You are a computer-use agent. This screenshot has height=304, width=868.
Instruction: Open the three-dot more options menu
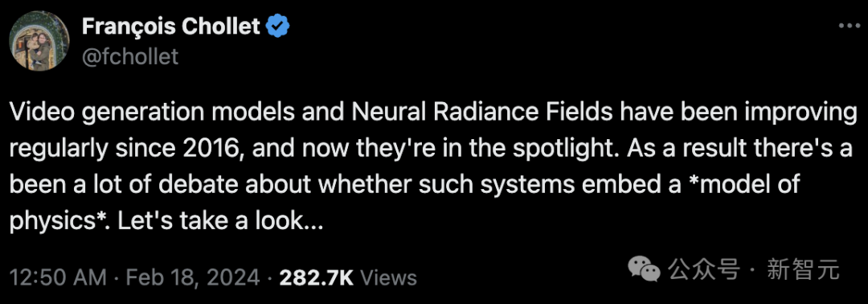coord(848,26)
